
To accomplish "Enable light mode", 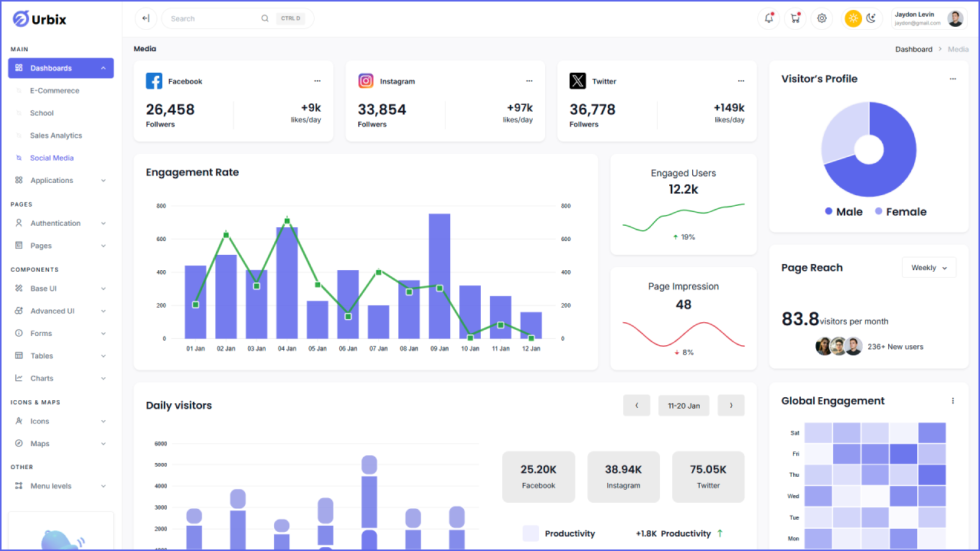I will [853, 18].
